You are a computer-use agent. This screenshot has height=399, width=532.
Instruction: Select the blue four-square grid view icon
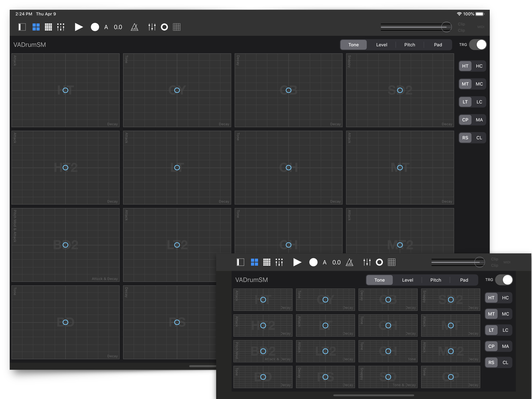[x=36, y=27]
